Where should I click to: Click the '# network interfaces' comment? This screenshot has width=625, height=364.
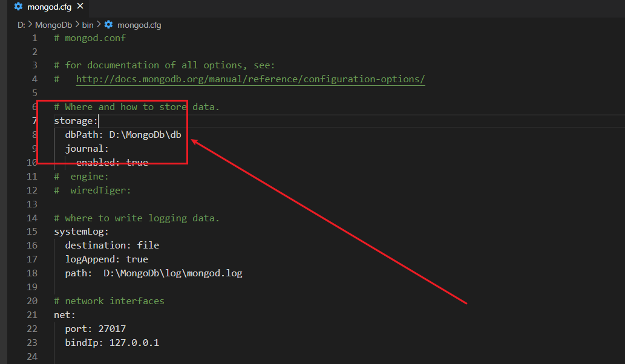110,301
